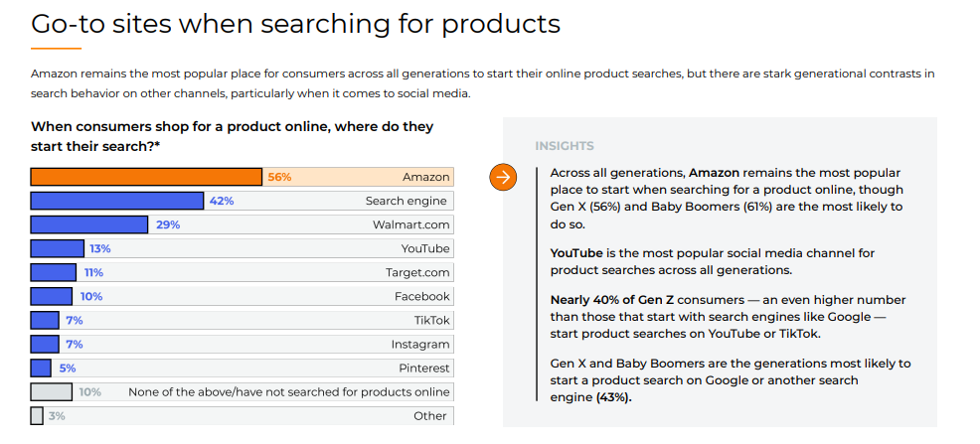Click the Instagram bar
Screen dimensions: 980x444
pyautogui.click(x=45, y=344)
